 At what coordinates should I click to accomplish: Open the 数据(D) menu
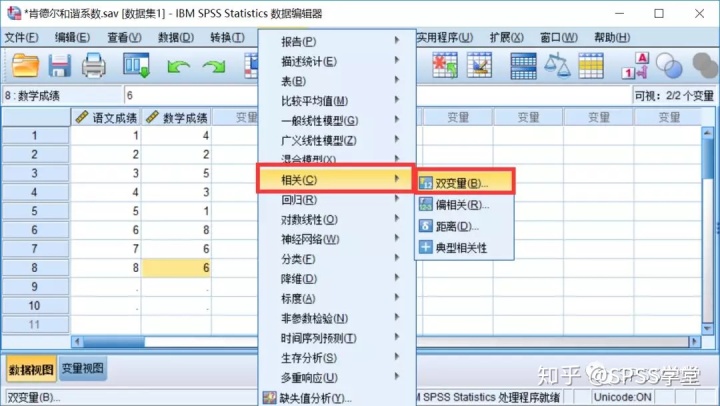[x=176, y=37]
